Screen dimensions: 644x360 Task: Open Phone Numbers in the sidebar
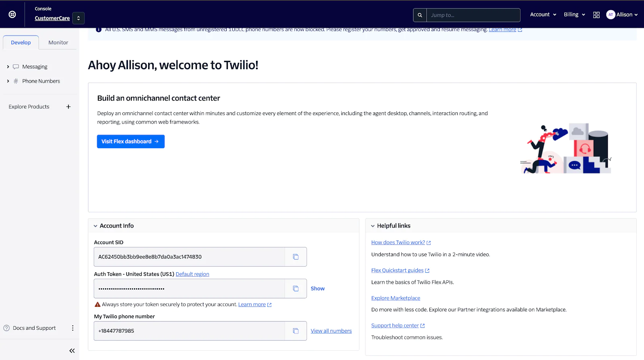(x=41, y=81)
